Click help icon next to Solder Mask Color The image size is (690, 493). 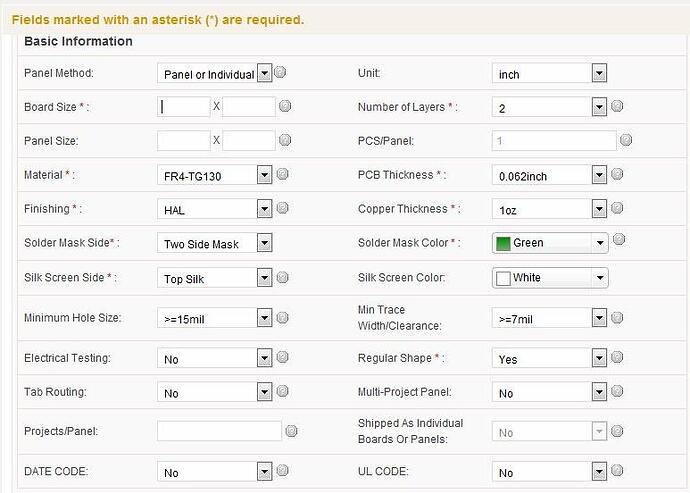pyautogui.click(x=619, y=239)
